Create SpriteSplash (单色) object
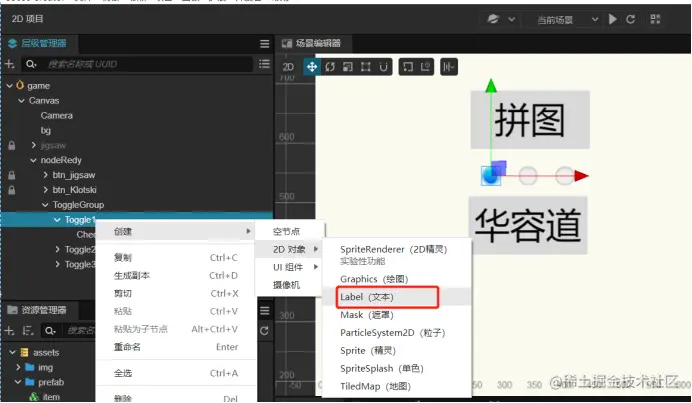Image resolution: width=692 pixels, height=403 pixels. click(x=396, y=369)
